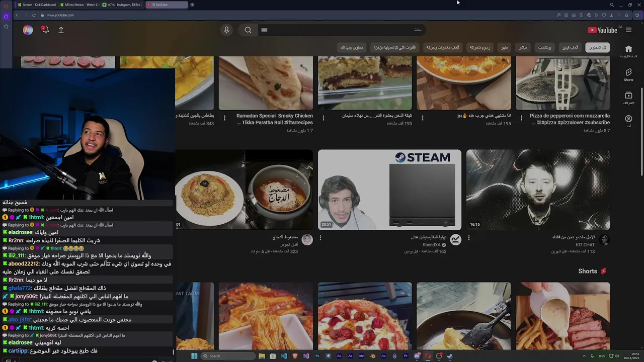
Task: Open a new browser tab
Action: coord(192,5)
